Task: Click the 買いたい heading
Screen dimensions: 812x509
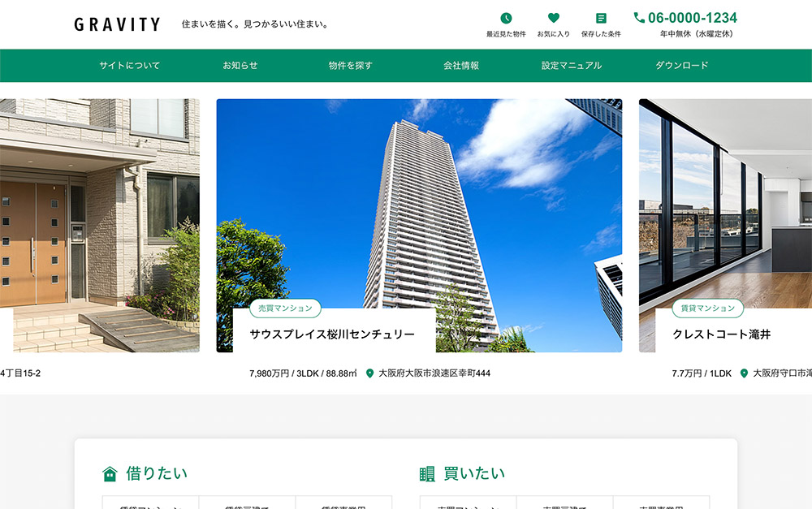Action: click(474, 474)
